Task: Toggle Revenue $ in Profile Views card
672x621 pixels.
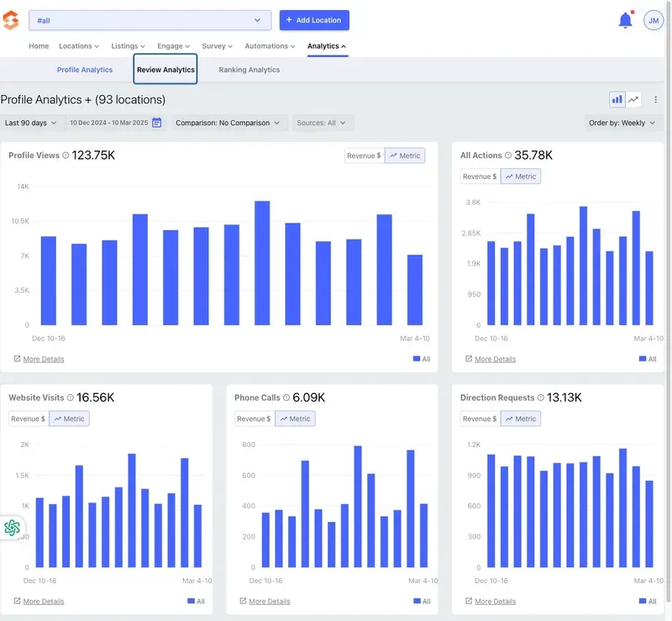Action: pos(364,155)
